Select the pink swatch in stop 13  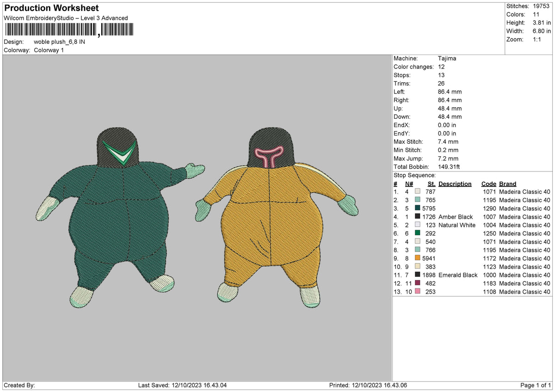point(418,292)
